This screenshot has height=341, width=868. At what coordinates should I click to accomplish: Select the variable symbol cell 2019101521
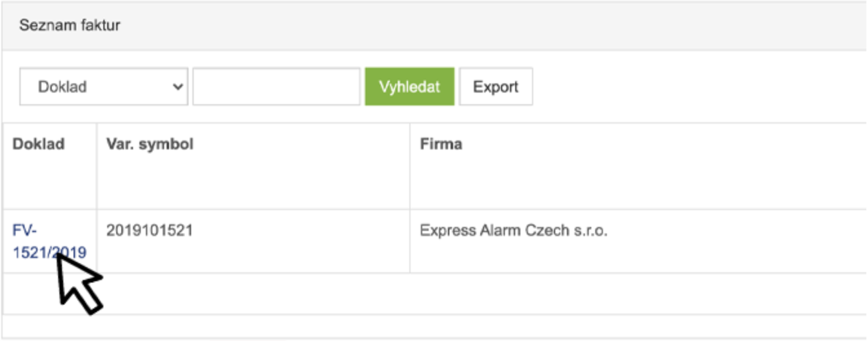(150, 230)
